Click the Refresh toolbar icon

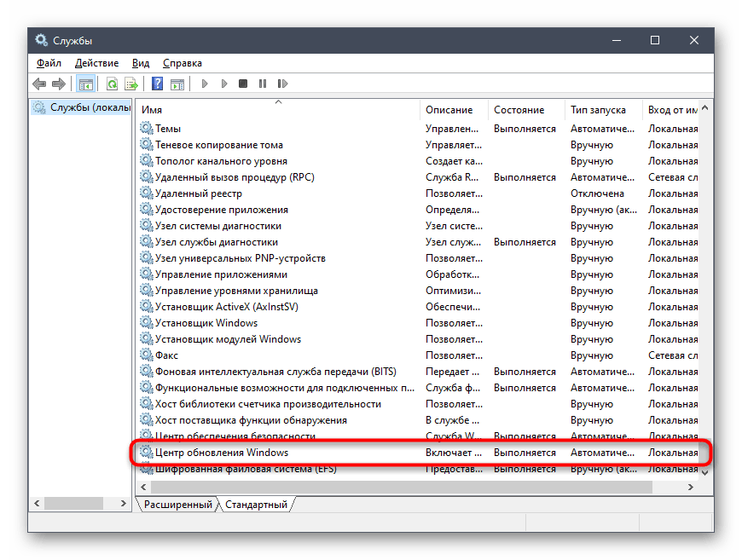pyautogui.click(x=112, y=84)
